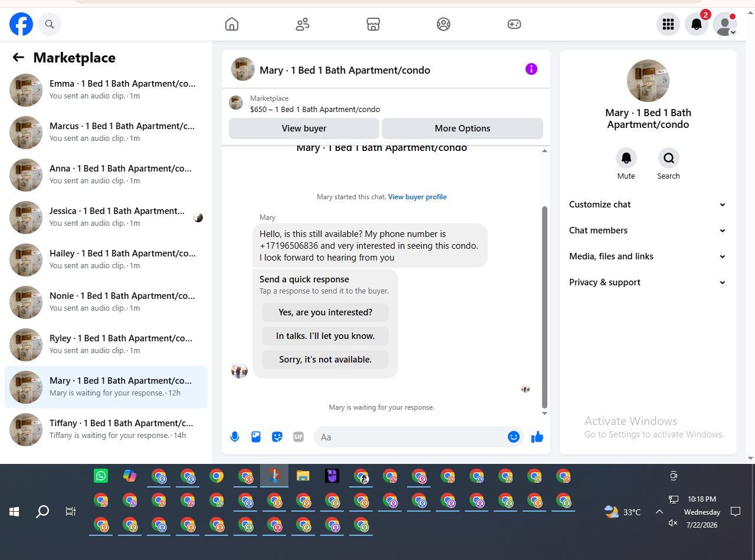Open Emma's apartment conversation
Image resolution: width=755 pixels, height=560 pixels.
(106, 90)
